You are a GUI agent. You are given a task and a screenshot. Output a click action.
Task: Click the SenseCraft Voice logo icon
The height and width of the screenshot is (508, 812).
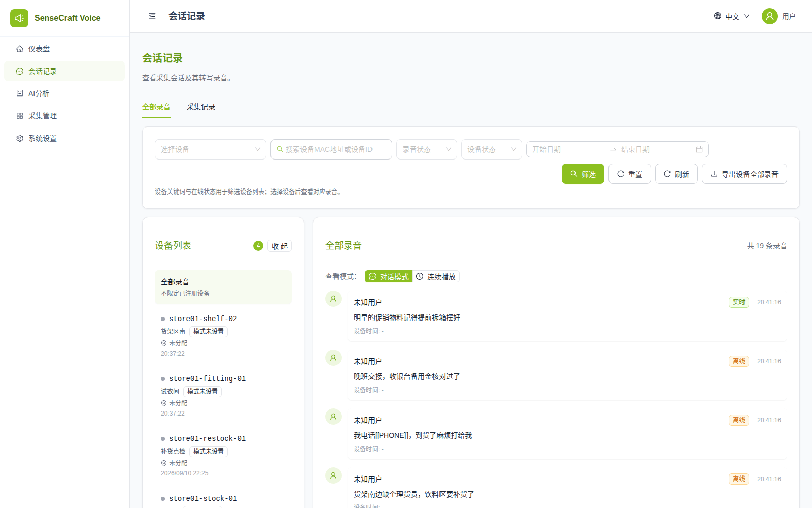point(19,18)
